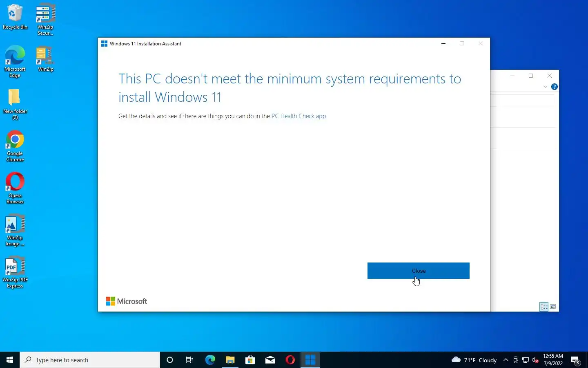The height and width of the screenshot is (368, 588).
Task: Open Mail app from the taskbar
Action: [x=270, y=360]
